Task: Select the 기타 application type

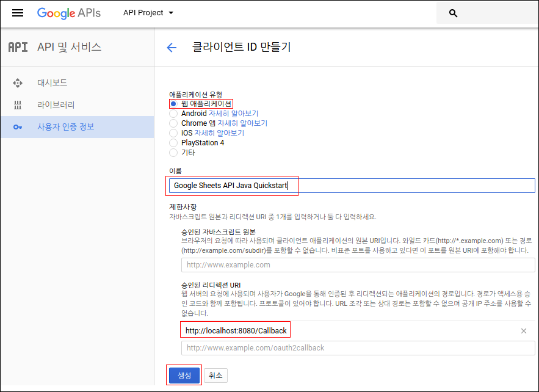Action: 173,152
